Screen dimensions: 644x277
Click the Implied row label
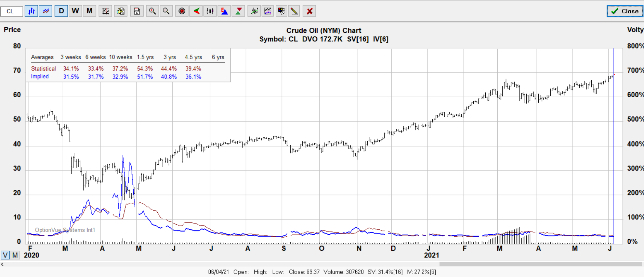point(40,77)
